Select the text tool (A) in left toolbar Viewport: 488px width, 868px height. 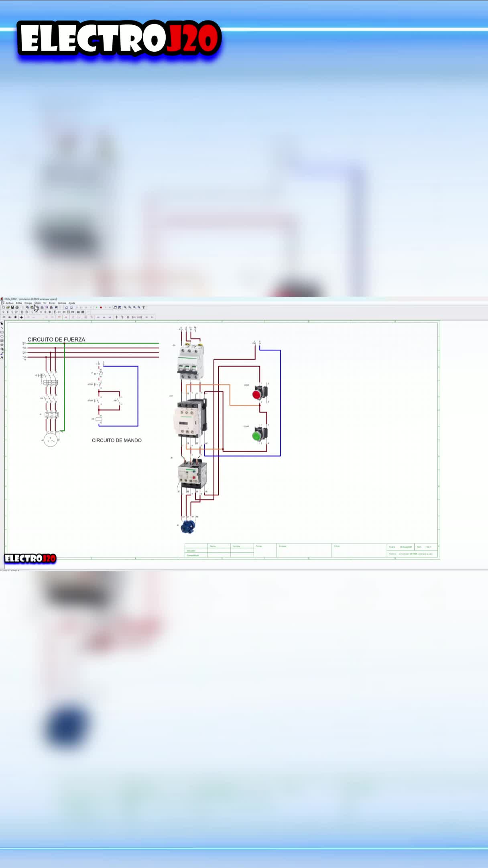(2, 357)
